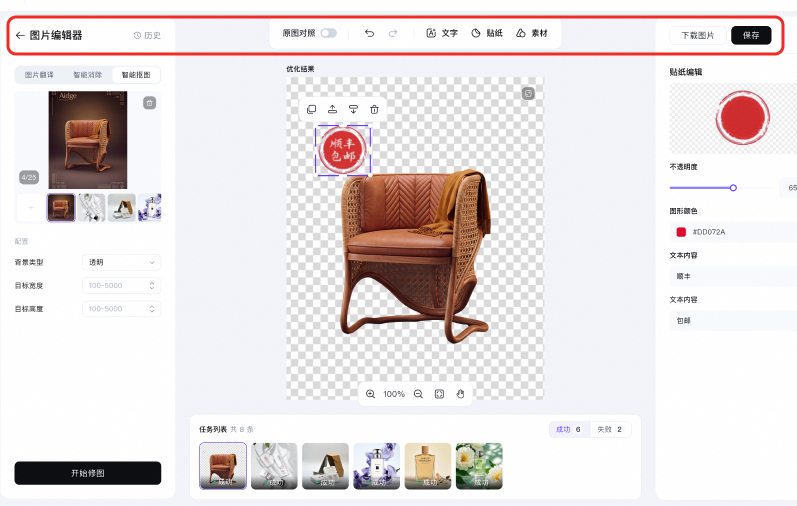
Task: Open the white cosmetics task thumbnail
Action: (274, 466)
